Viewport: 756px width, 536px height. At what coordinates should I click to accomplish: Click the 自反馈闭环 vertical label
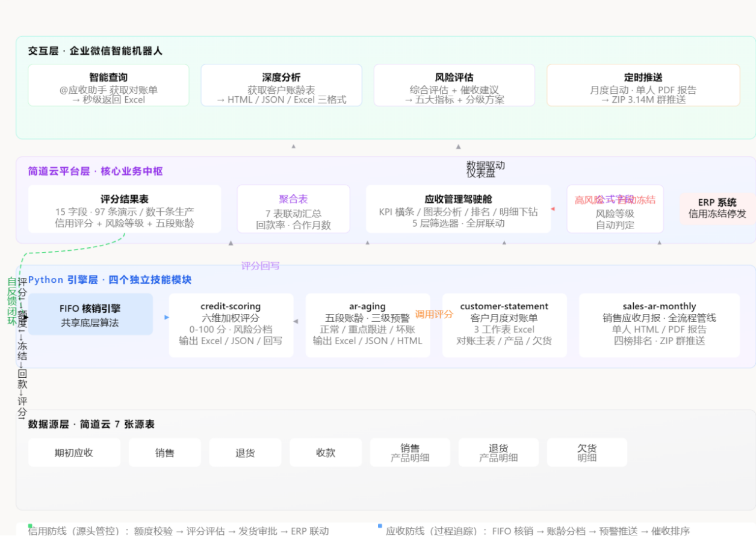coord(12,301)
